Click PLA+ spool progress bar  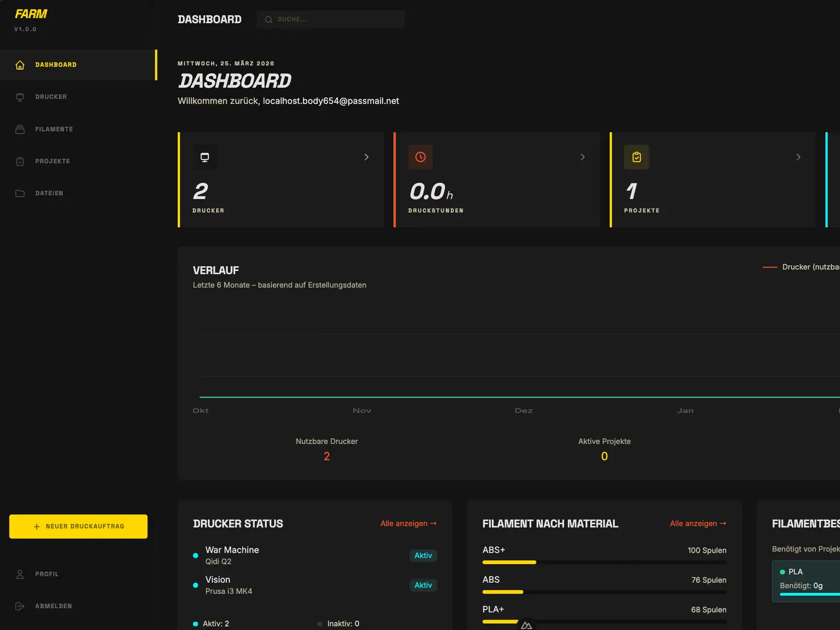(604, 622)
